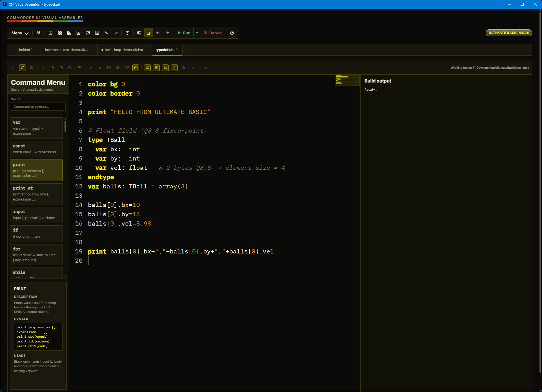Run the program

pyautogui.click(x=184, y=33)
